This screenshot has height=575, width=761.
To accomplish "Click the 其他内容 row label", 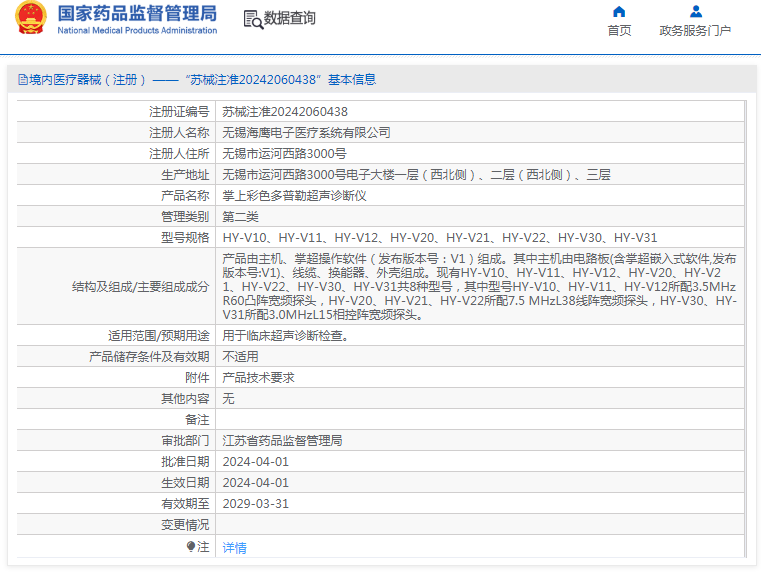I will coord(185,399).
